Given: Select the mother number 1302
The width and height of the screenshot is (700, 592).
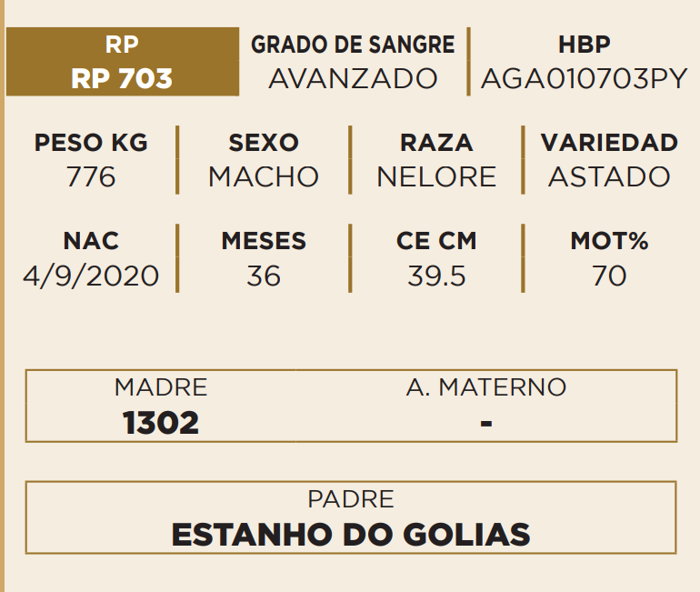Looking at the screenshot, I should 161,422.
